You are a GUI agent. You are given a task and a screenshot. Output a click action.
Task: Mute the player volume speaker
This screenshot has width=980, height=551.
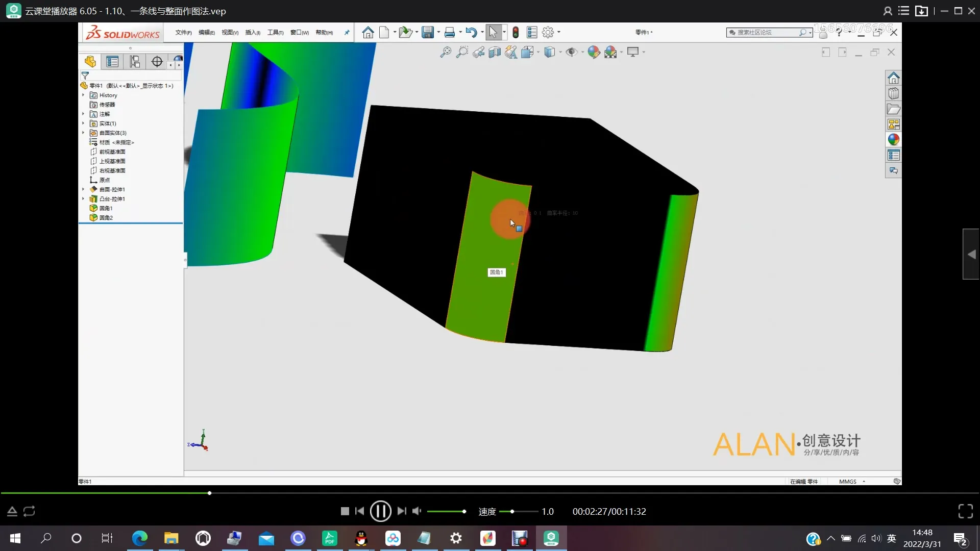[x=417, y=511]
